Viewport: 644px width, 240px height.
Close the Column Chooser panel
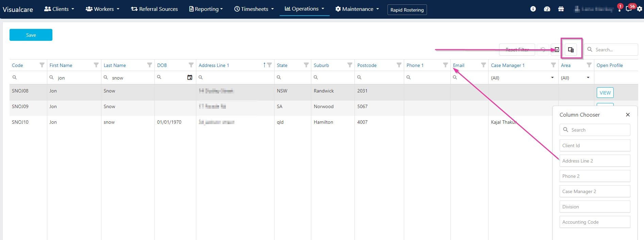tap(628, 115)
